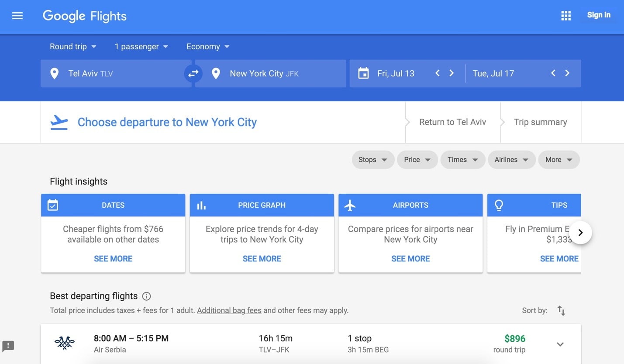Expand the Air Serbia flight details
This screenshot has height=364, width=624.
[560, 344]
